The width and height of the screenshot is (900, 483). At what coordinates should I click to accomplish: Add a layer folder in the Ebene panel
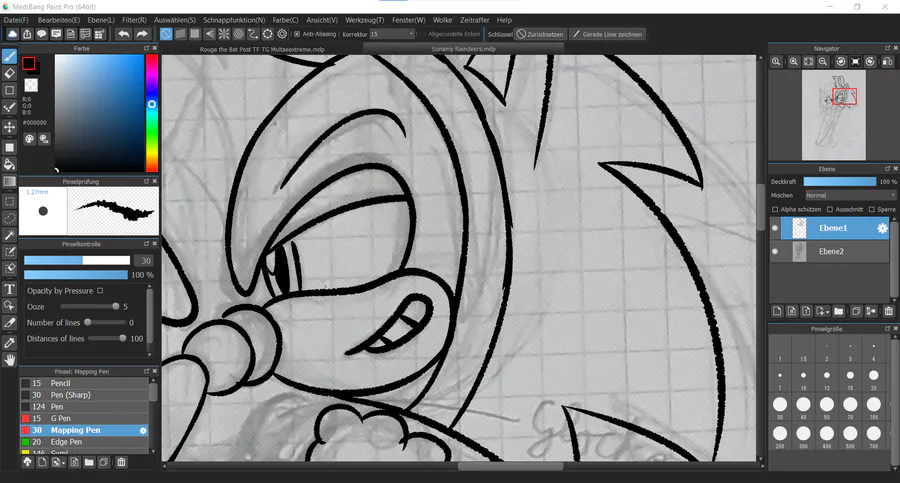[x=839, y=311]
